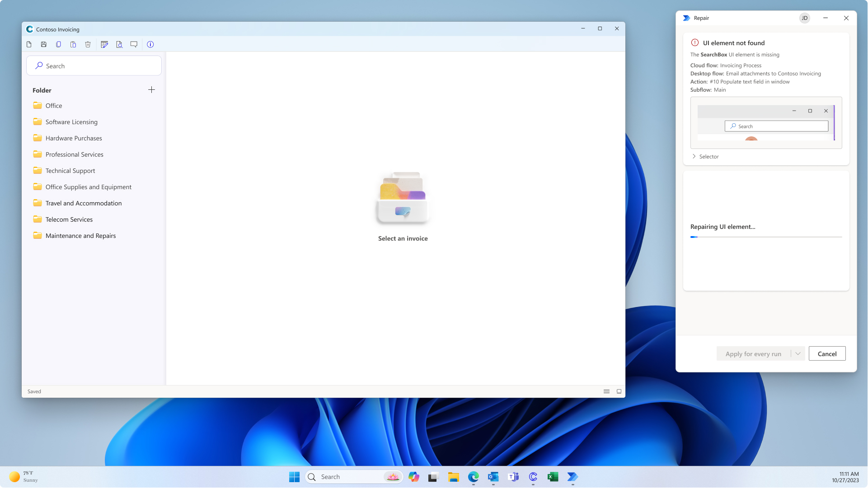Screen dimensions: 868x488
Task: Open weather widget showing Sunny
Action: pos(24,477)
